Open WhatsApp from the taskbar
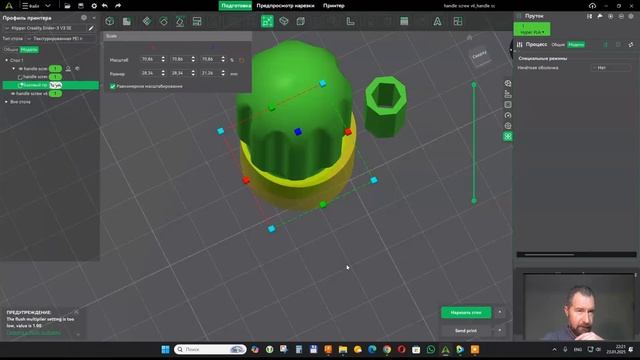Image resolution: width=640 pixels, height=360 pixels. point(431,350)
